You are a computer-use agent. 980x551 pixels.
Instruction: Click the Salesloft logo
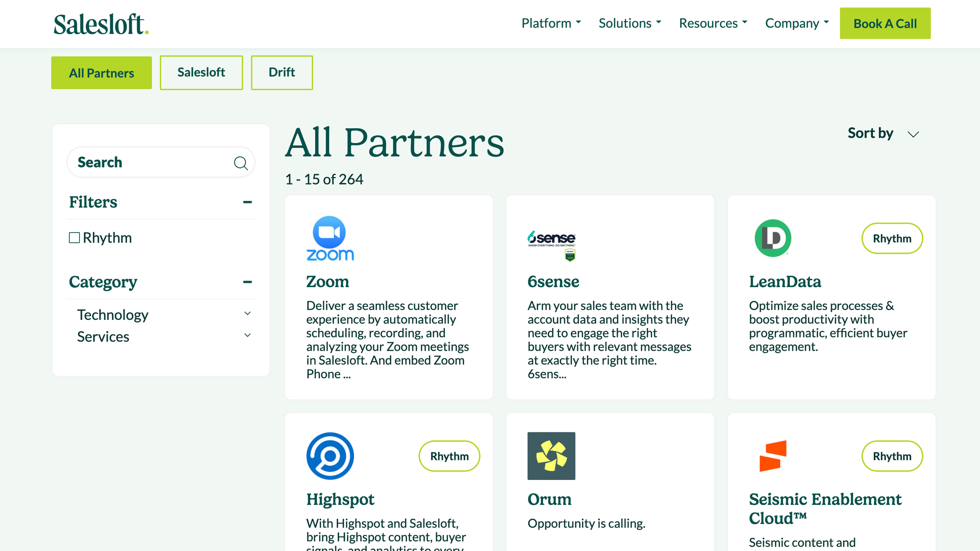tap(101, 24)
